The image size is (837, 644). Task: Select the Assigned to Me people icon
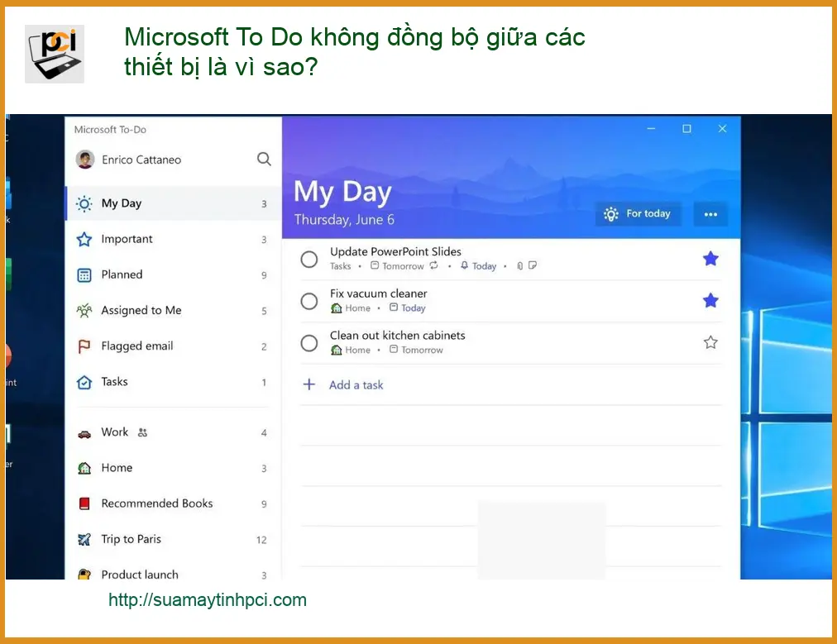tap(84, 311)
